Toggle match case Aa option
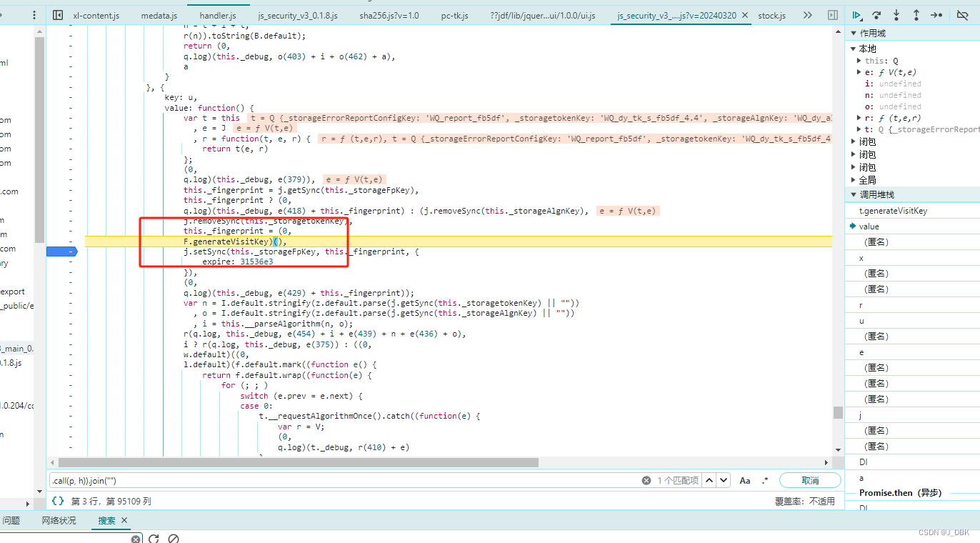 pyautogui.click(x=745, y=481)
